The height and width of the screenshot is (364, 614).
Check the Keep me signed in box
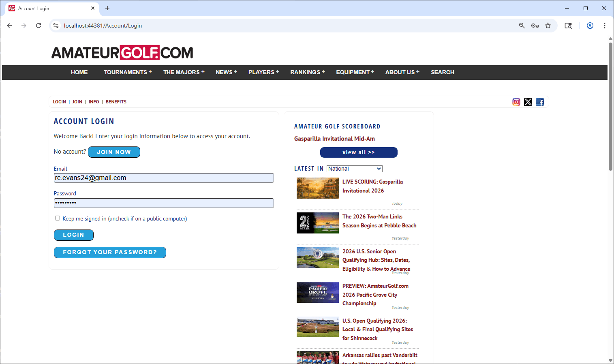point(58,218)
